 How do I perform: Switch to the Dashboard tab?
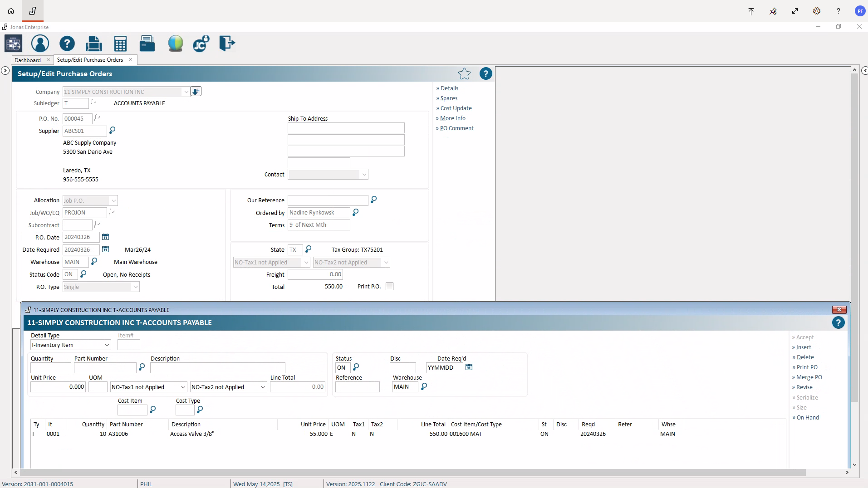[x=27, y=60]
